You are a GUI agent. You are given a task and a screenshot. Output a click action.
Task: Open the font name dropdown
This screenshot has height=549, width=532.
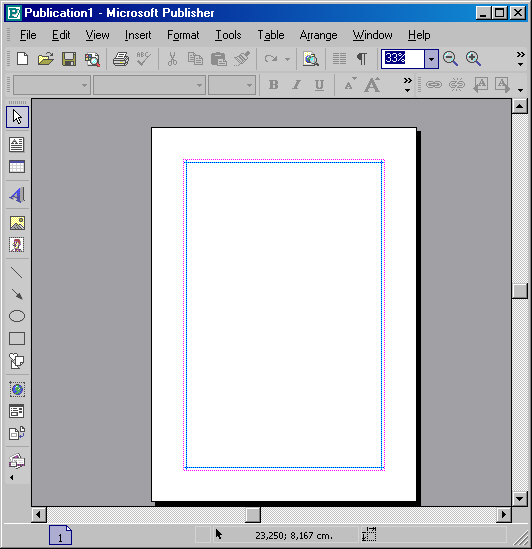click(149, 85)
